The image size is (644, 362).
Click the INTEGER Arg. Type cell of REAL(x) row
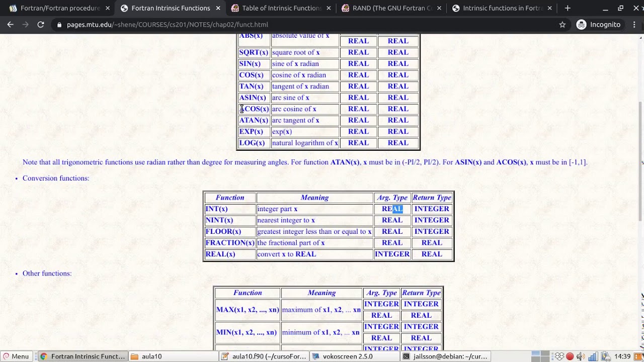(x=392, y=254)
